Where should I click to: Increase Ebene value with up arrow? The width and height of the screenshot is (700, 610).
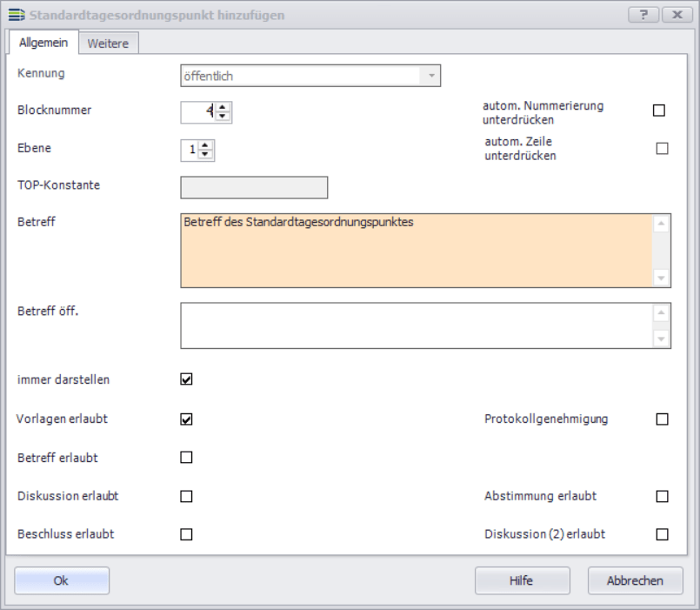tap(206, 145)
